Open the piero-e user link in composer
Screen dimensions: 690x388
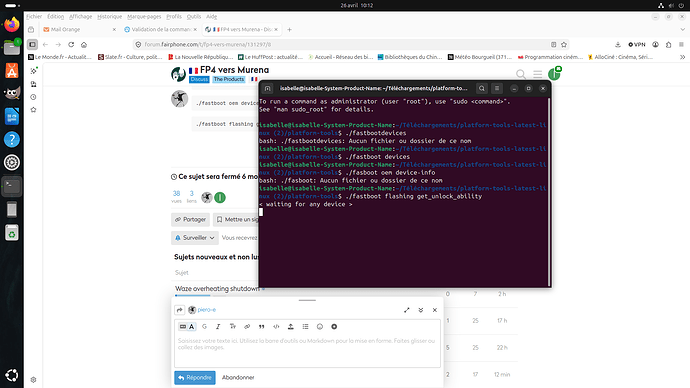pyautogui.click(x=207, y=310)
